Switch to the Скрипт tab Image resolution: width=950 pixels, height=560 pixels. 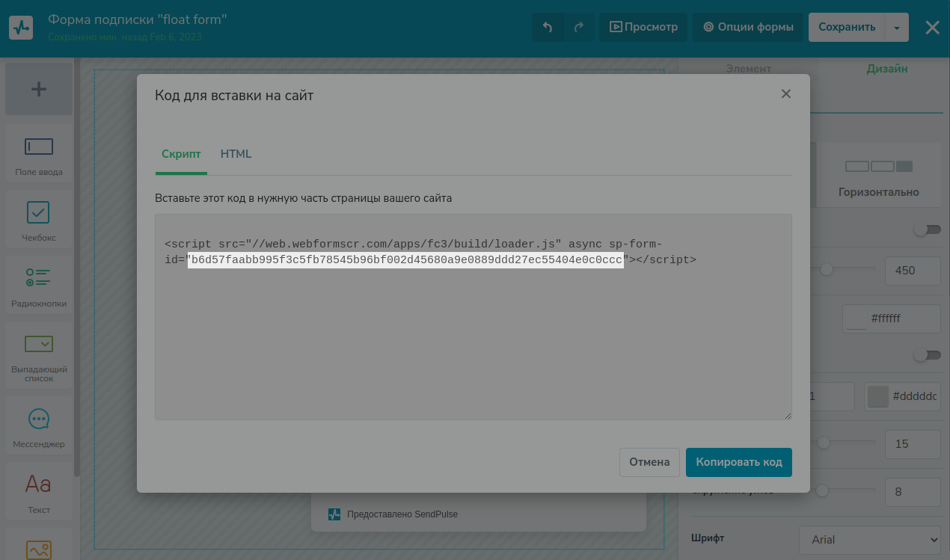tap(181, 154)
